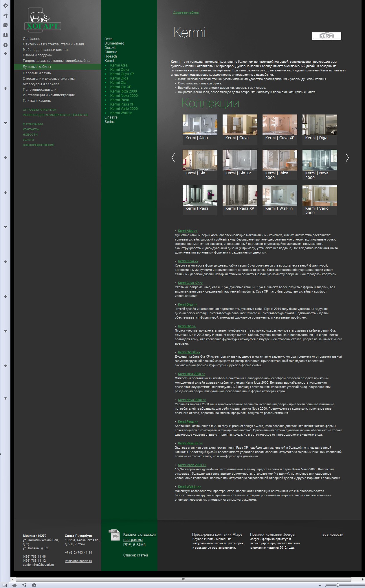Open Каталог складской программы PDF link
This screenshot has height=588, width=365.
[x=140, y=537]
